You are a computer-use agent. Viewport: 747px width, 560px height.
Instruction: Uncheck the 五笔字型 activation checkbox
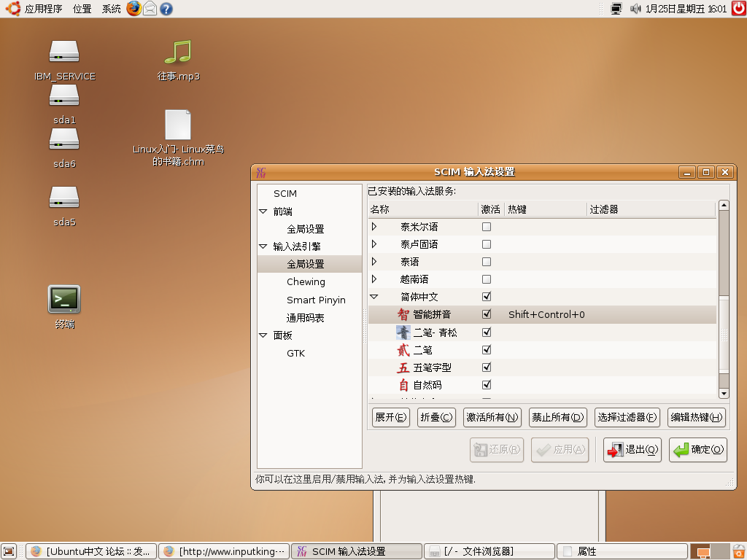coord(487,367)
